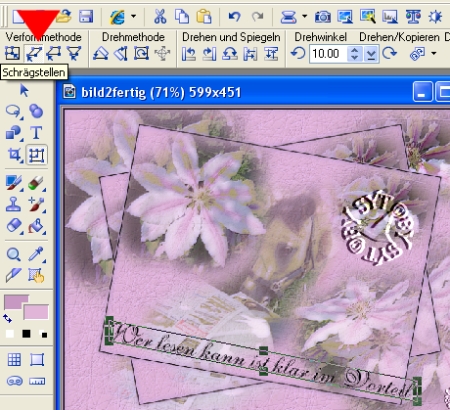This screenshot has height=410, width=450.
Task: Open the scanner dropdown arrow
Action: pos(304,16)
